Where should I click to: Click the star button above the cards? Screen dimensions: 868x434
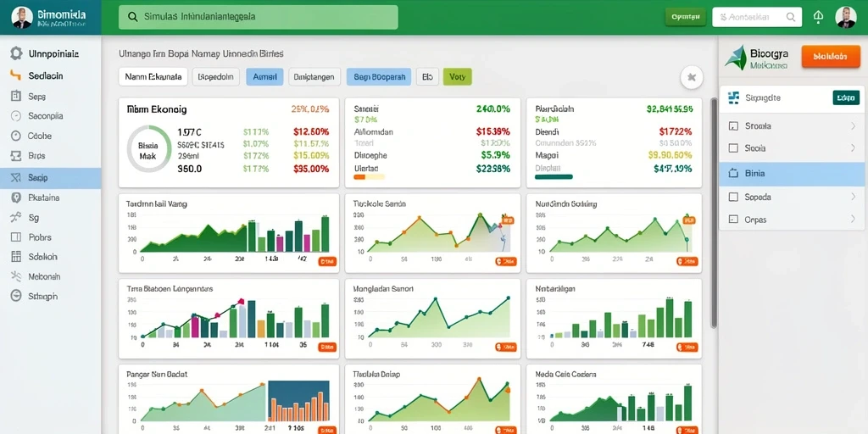tap(692, 77)
